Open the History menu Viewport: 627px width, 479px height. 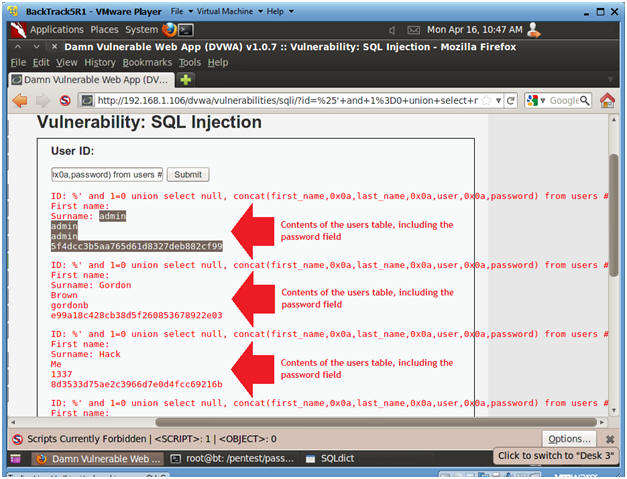tap(100, 63)
